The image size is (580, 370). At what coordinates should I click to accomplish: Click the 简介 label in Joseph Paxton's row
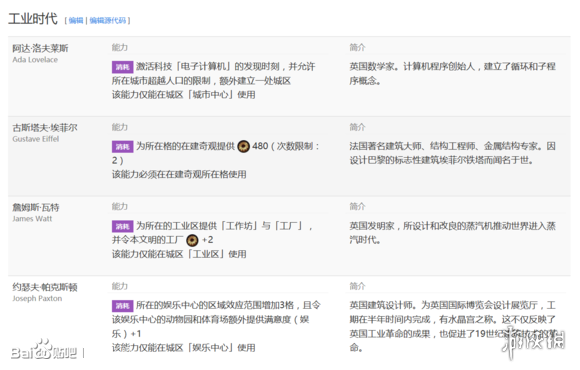[x=357, y=286]
